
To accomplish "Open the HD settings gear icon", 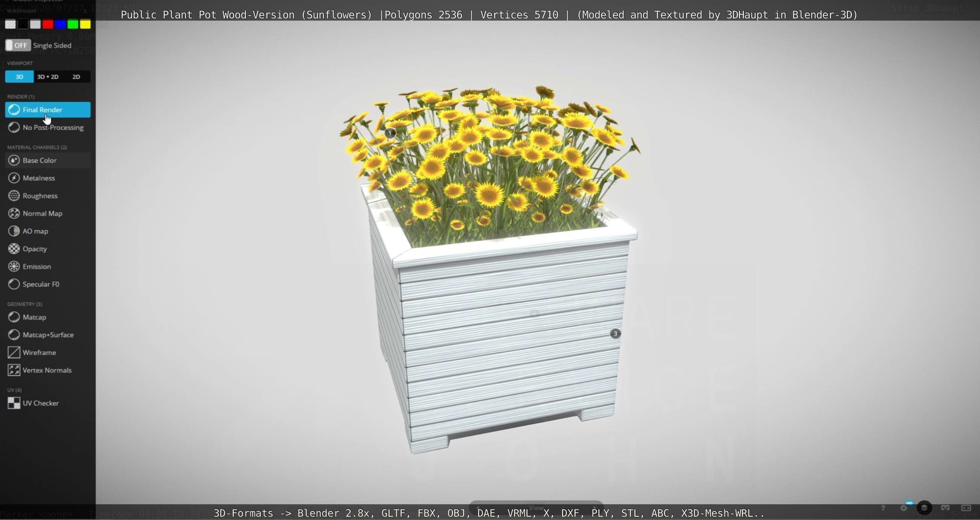I will 904,508.
